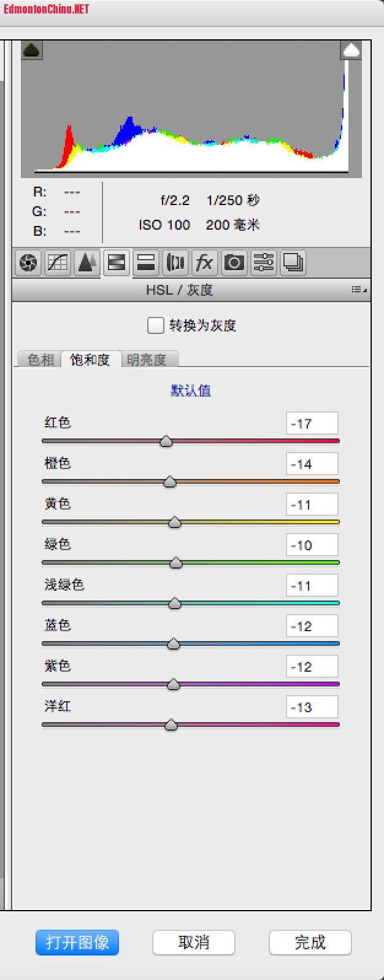Click the 打开图像 button
Screen dimensions: 384x980
point(77,942)
